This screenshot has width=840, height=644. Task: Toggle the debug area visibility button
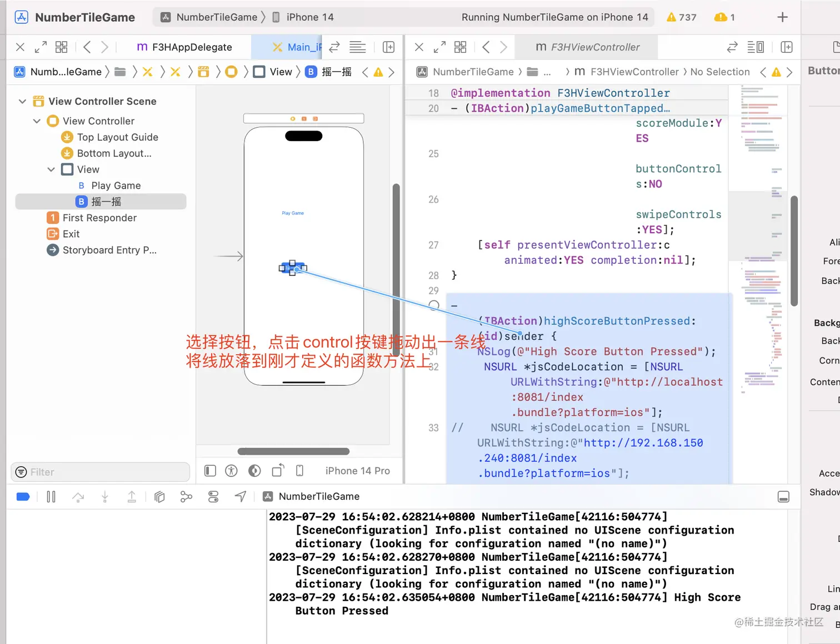(783, 497)
